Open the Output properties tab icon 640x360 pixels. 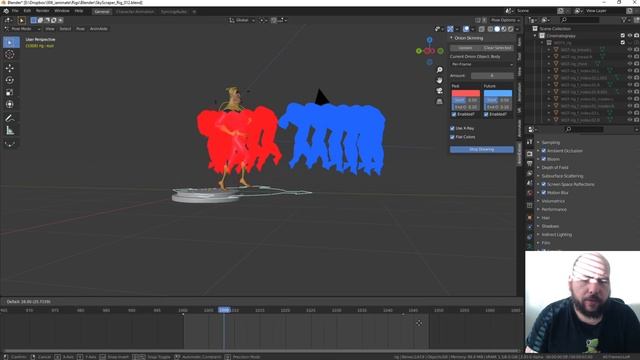(x=529, y=163)
